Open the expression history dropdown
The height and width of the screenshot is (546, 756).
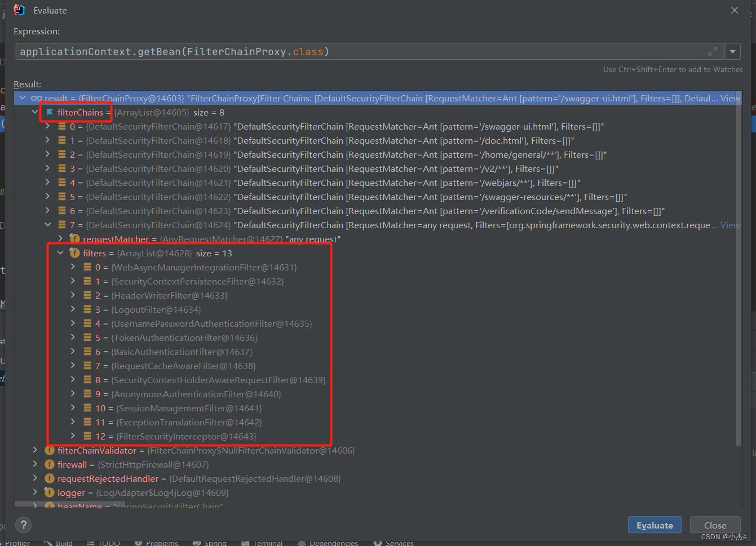(x=733, y=51)
